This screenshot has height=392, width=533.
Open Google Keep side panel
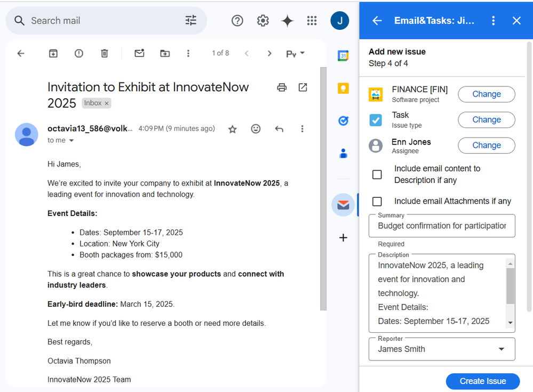tap(343, 89)
